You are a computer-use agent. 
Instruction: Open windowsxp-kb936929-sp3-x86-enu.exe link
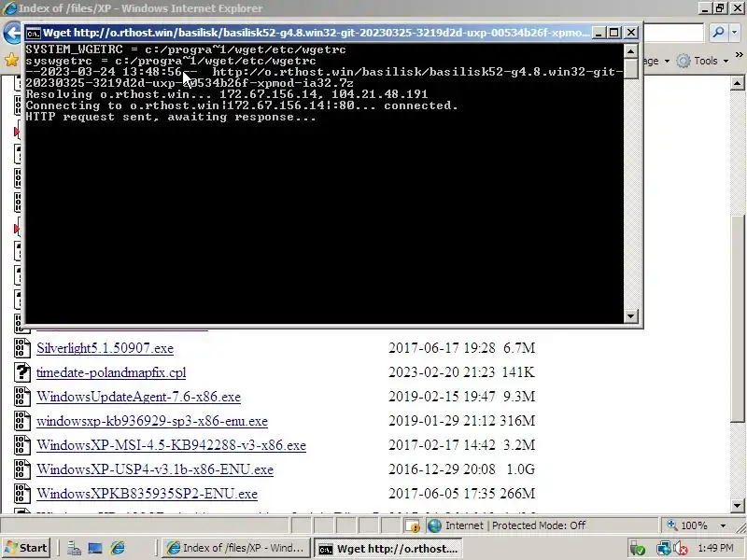[152, 421]
